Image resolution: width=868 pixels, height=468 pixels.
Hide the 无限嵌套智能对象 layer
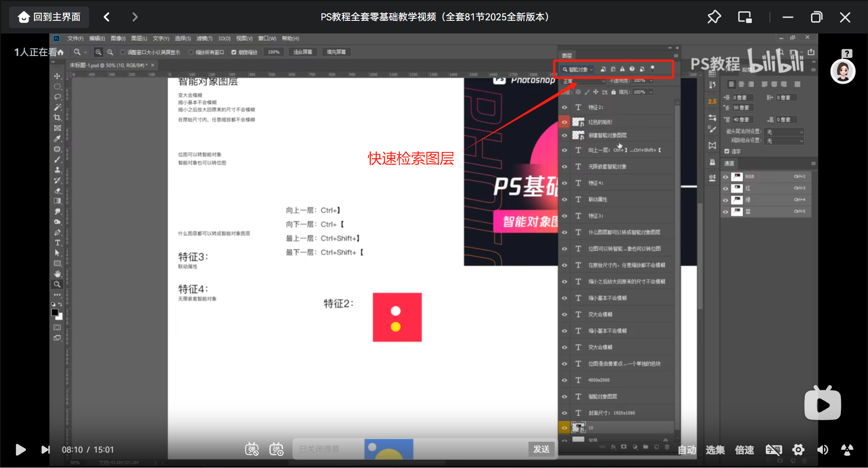pos(564,167)
